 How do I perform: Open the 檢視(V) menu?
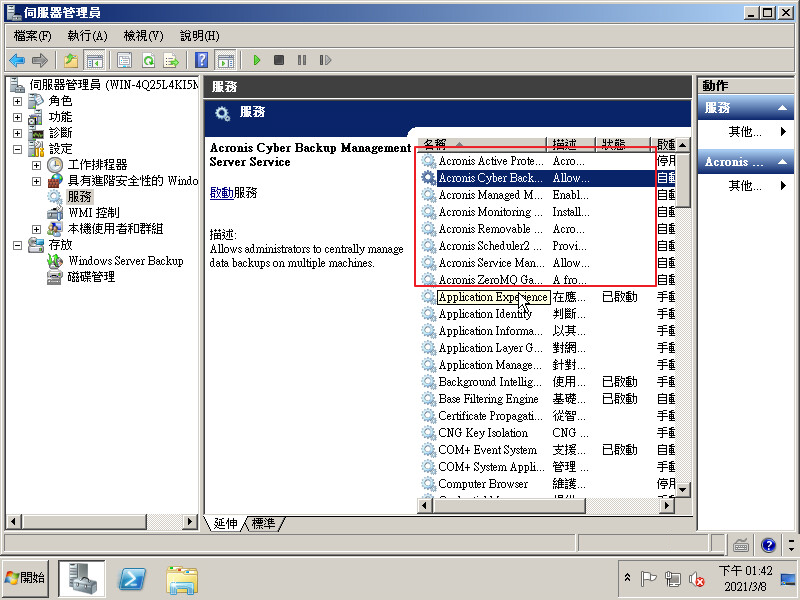point(143,36)
